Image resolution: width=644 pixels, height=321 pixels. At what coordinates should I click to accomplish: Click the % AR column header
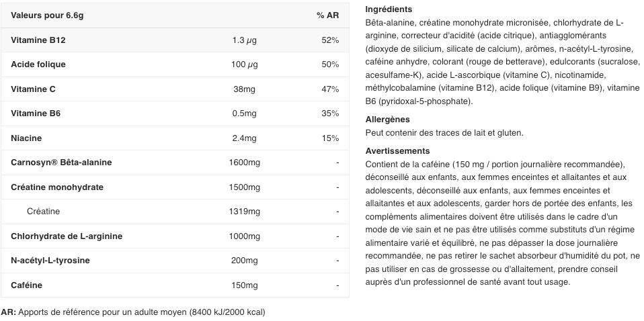(327, 15)
